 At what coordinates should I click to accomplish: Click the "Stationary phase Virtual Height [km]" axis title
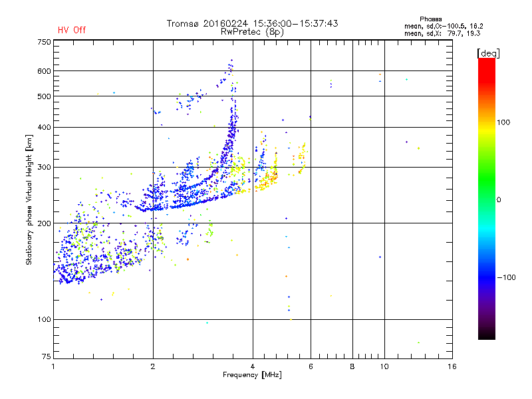pos(29,200)
